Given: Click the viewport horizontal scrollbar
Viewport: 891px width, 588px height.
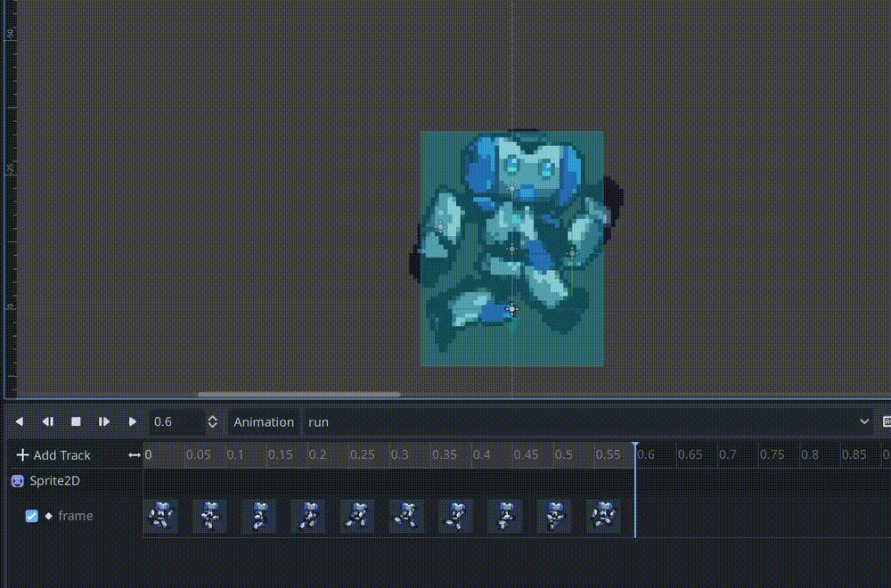Looking at the screenshot, I should click(x=298, y=395).
